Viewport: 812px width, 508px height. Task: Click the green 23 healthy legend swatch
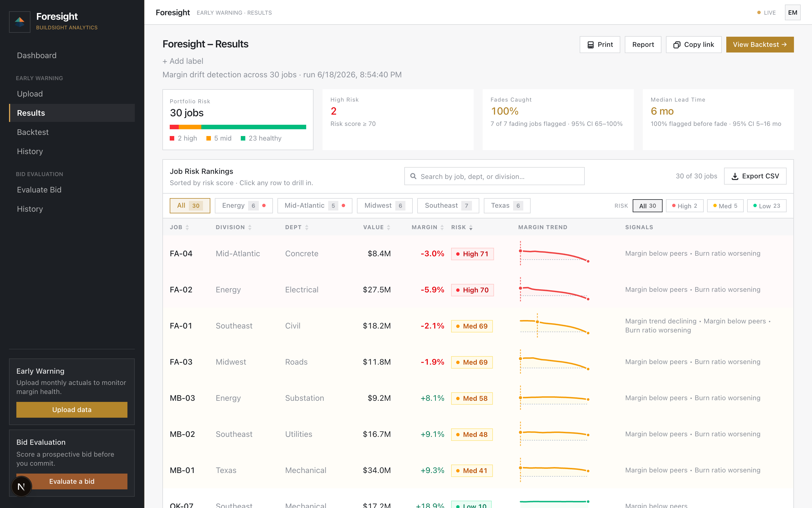[x=243, y=138]
